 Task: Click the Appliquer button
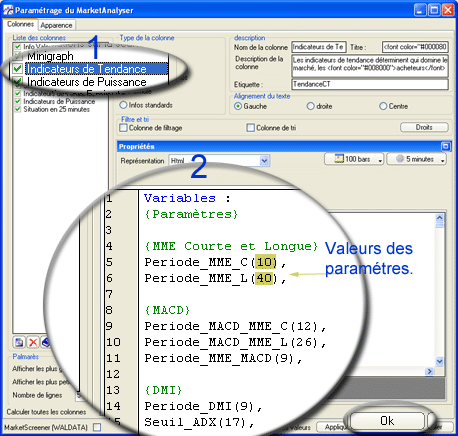333,427
